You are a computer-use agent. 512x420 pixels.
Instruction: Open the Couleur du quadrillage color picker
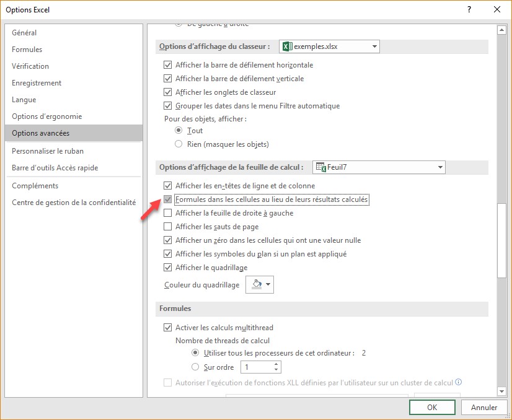point(260,284)
